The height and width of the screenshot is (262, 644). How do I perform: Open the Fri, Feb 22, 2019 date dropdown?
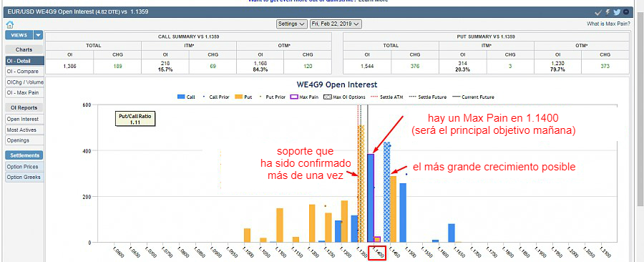point(336,24)
